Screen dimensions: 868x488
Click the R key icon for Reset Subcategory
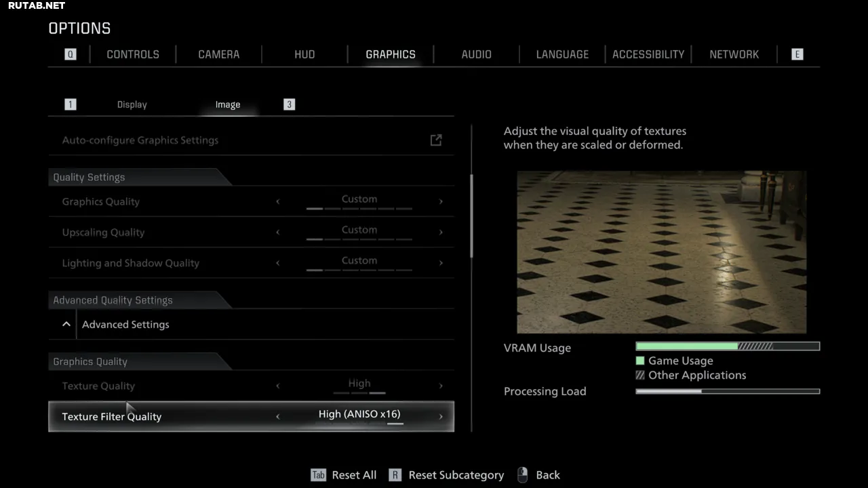point(396,475)
